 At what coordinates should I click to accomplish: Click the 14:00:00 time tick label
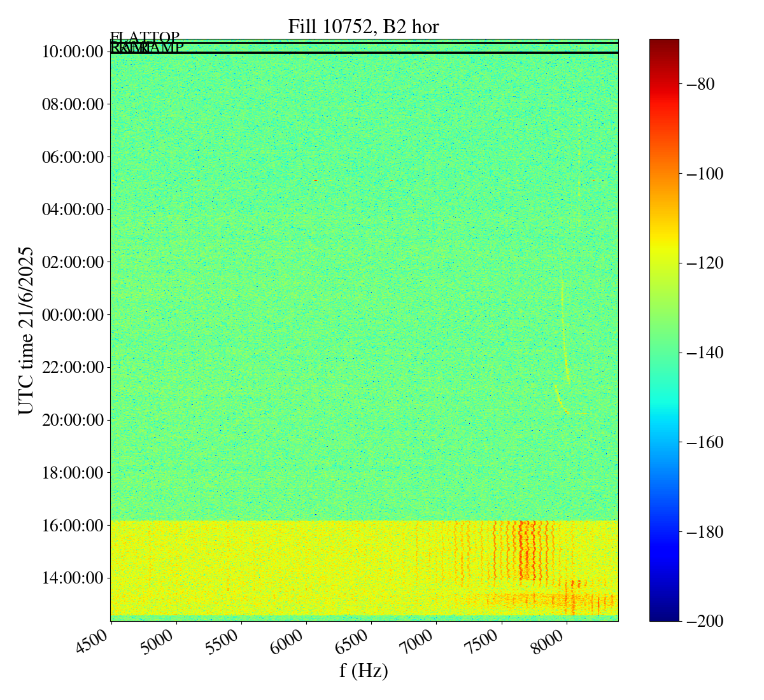73,578
